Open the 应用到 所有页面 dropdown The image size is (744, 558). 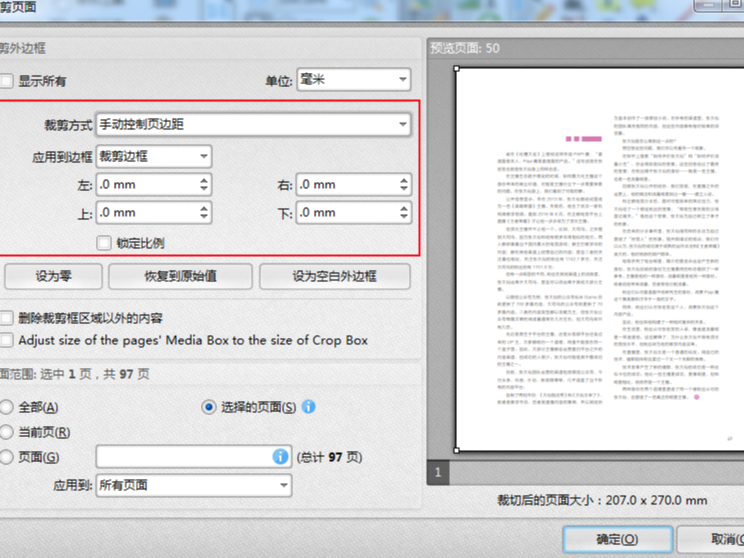(194, 485)
